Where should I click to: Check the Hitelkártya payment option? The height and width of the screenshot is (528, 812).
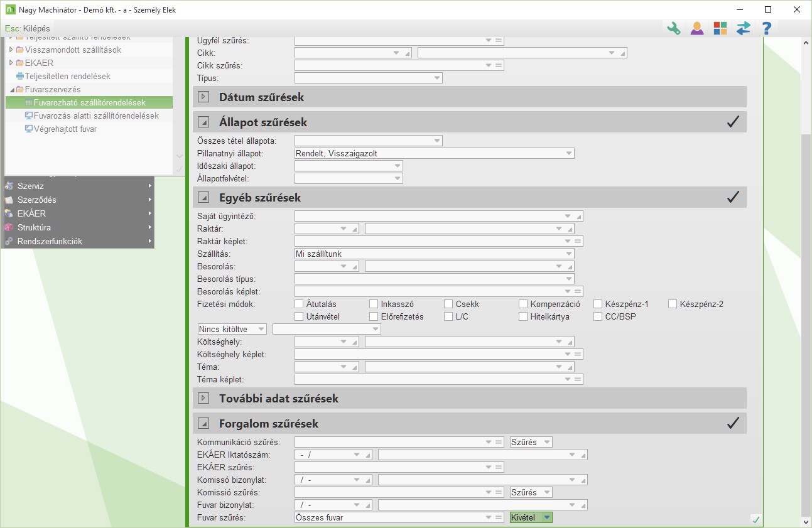(524, 316)
